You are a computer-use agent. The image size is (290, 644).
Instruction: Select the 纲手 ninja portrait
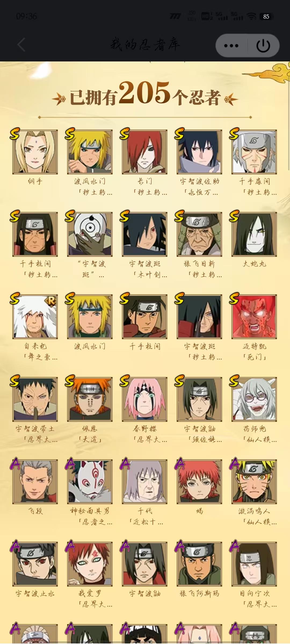tap(35, 152)
